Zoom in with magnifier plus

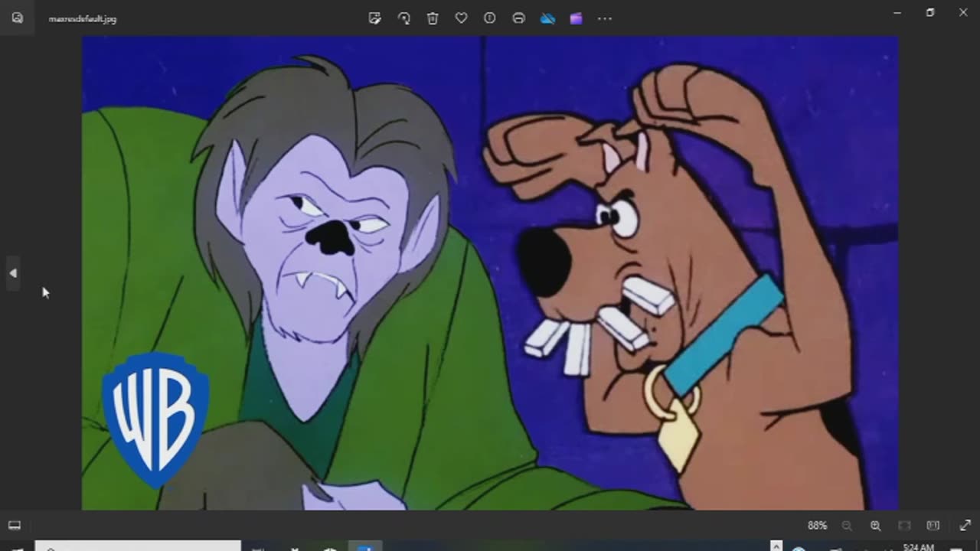tap(875, 526)
